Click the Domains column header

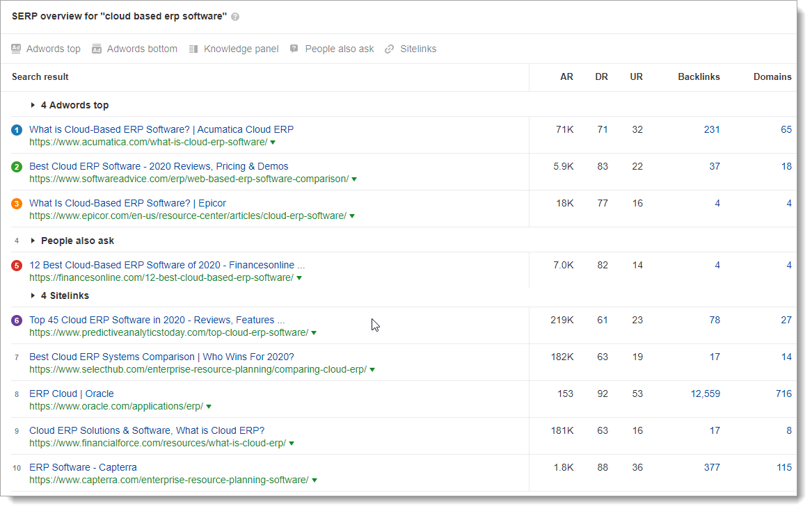point(772,76)
